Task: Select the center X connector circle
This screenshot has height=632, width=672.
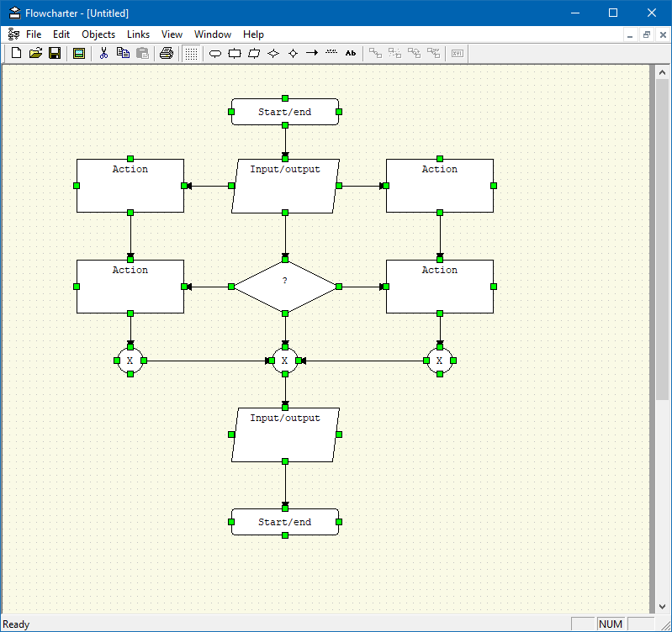Action: 285,361
